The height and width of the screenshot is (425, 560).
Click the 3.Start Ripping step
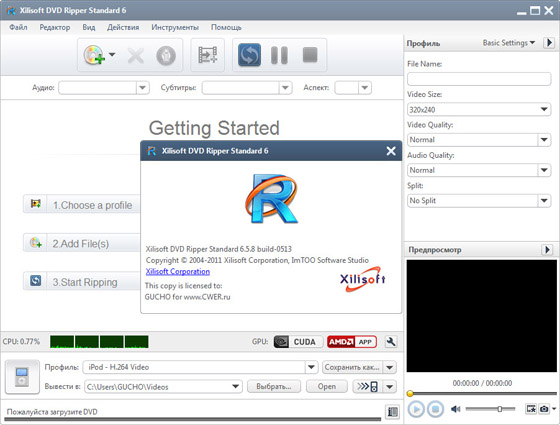[82, 281]
